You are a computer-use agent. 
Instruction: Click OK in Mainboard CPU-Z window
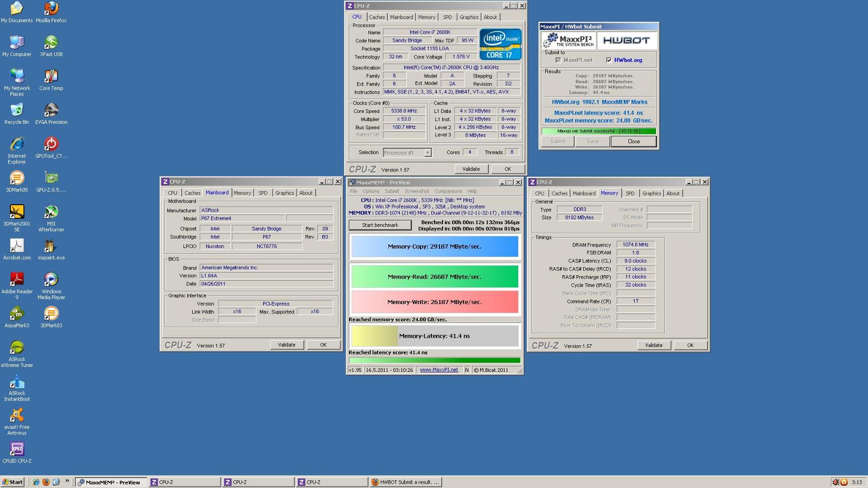pyautogui.click(x=323, y=345)
